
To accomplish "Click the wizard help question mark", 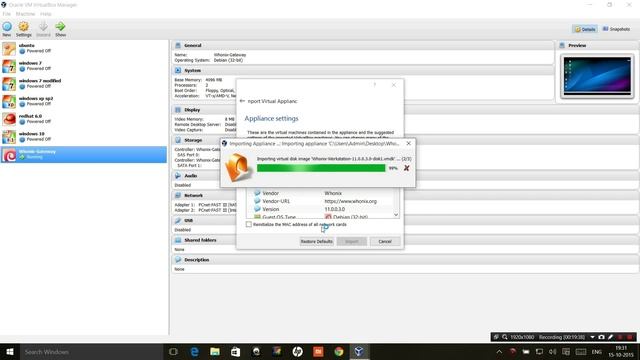I will point(375,85).
